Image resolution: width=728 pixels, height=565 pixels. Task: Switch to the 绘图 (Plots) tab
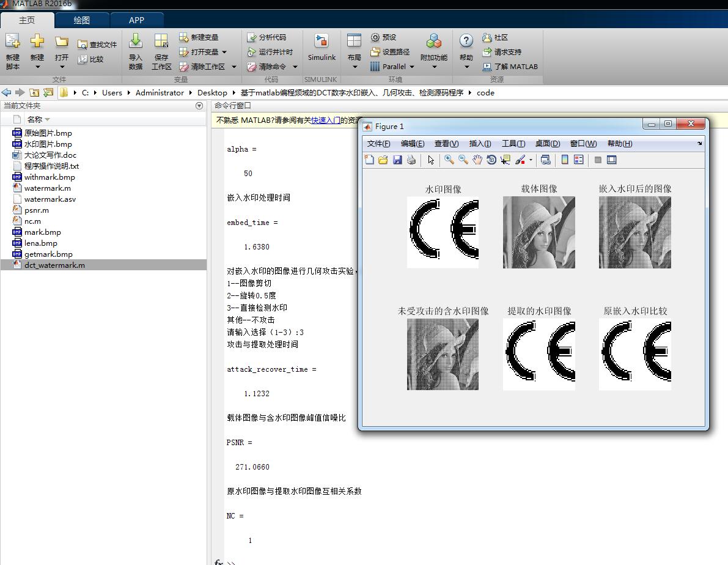click(82, 20)
